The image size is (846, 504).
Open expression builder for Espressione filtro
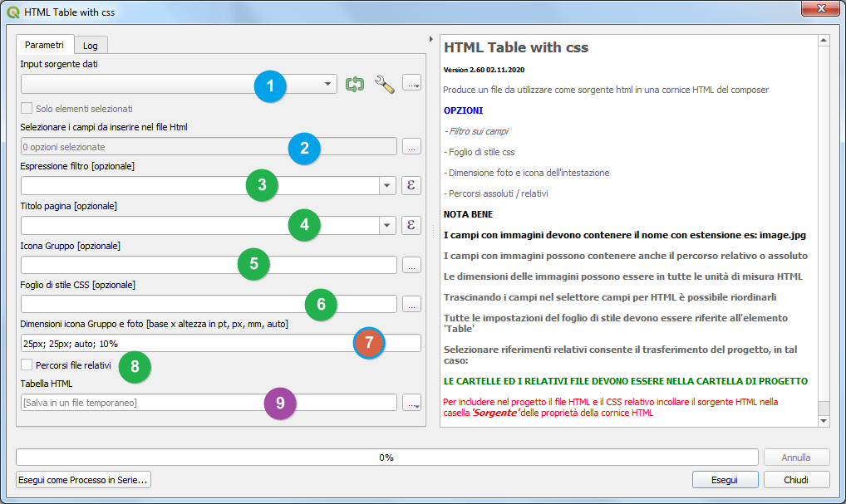click(411, 185)
